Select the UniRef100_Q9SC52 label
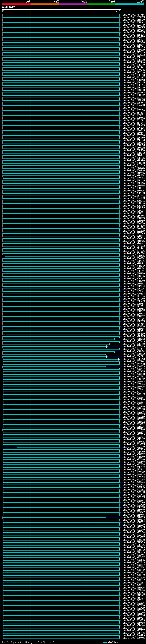Image resolution: width=146 pixels, height=644 pixels. [x=134, y=379]
